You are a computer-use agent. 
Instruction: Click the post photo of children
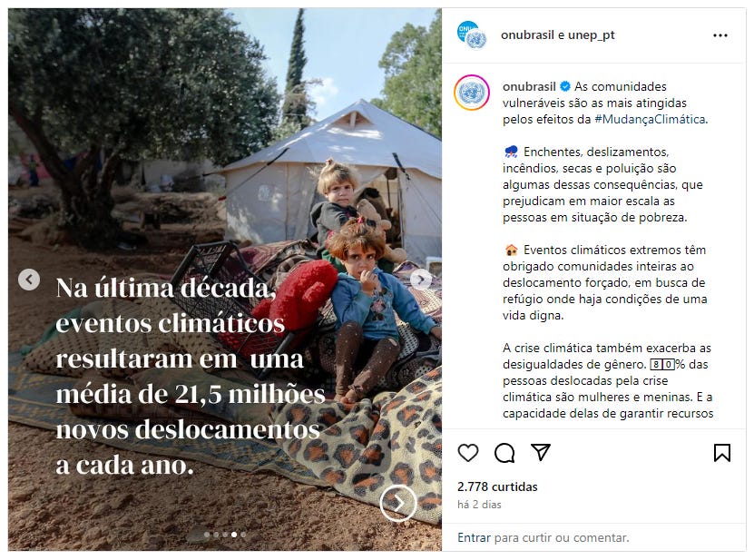pyautogui.click(x=224, y=280)
